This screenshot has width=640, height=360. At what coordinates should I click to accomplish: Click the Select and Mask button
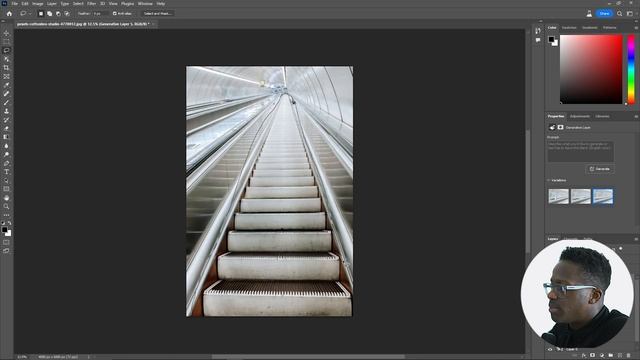pos(158,13)
